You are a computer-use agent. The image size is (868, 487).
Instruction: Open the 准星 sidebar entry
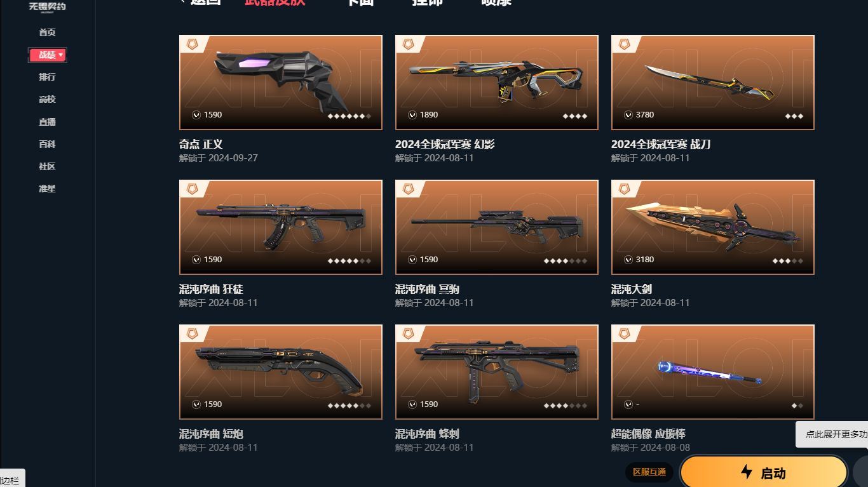pos(47,189)
